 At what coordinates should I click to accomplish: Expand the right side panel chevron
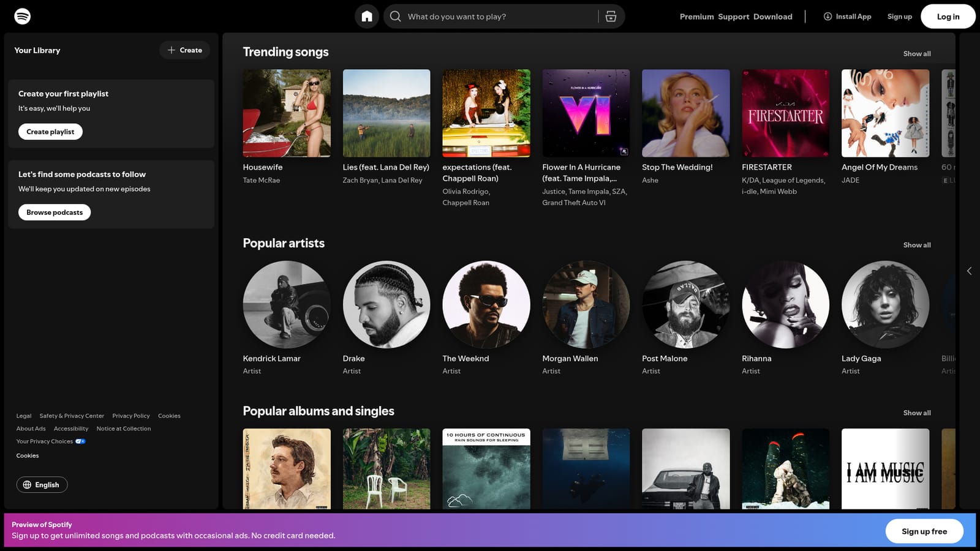(x=969, y=271)
